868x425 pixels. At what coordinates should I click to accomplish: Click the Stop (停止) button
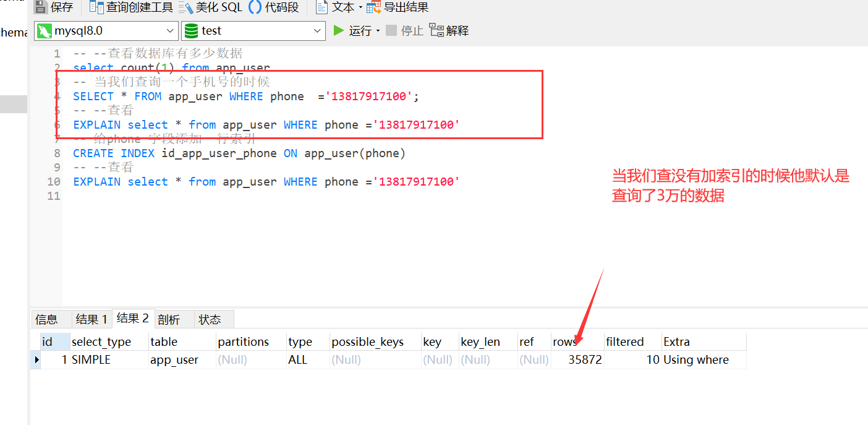404,30
